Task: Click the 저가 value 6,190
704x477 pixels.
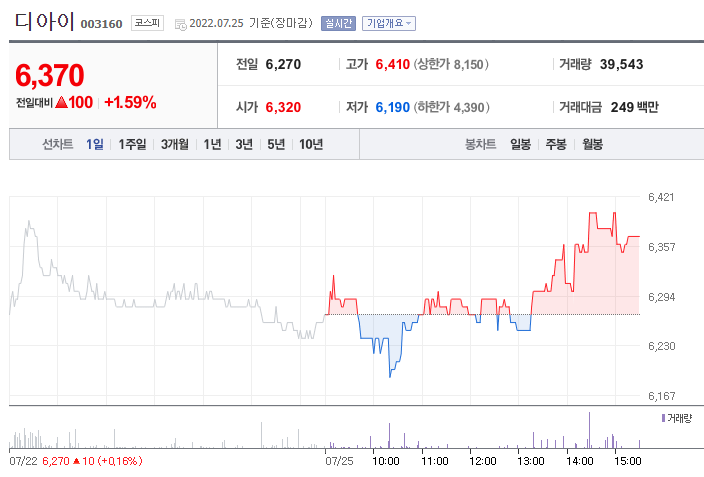Action: (x=393, y=107)
